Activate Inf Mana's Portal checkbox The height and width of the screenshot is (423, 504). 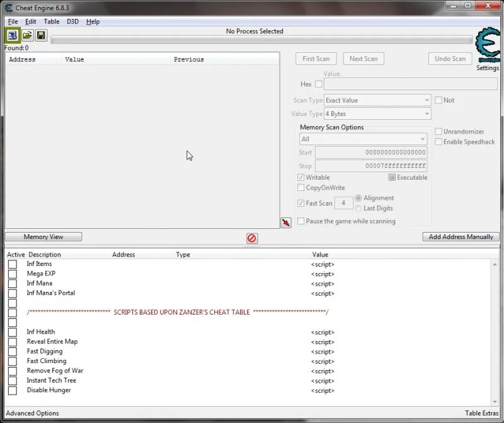point(13,293)
